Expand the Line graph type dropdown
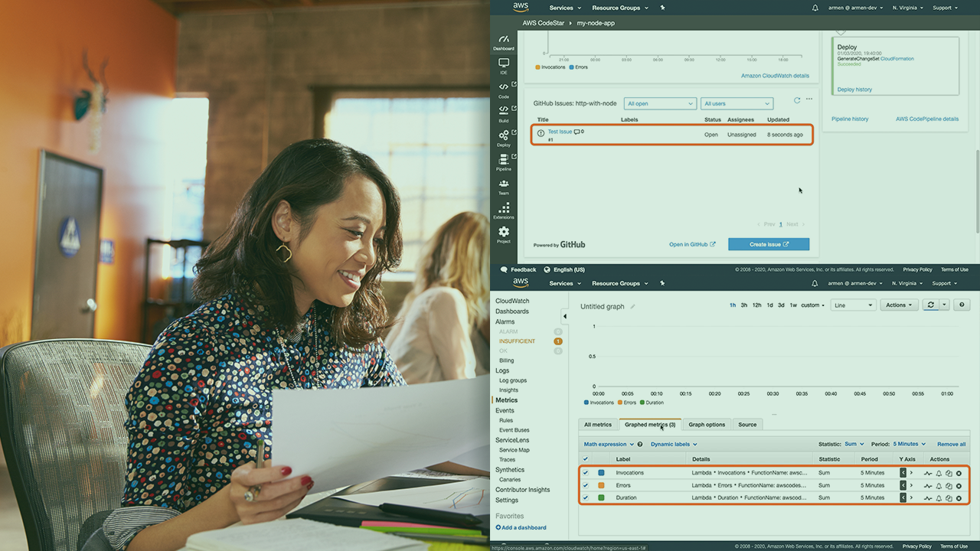This screenshot has height=551, width=980. [x=853, y=305]
